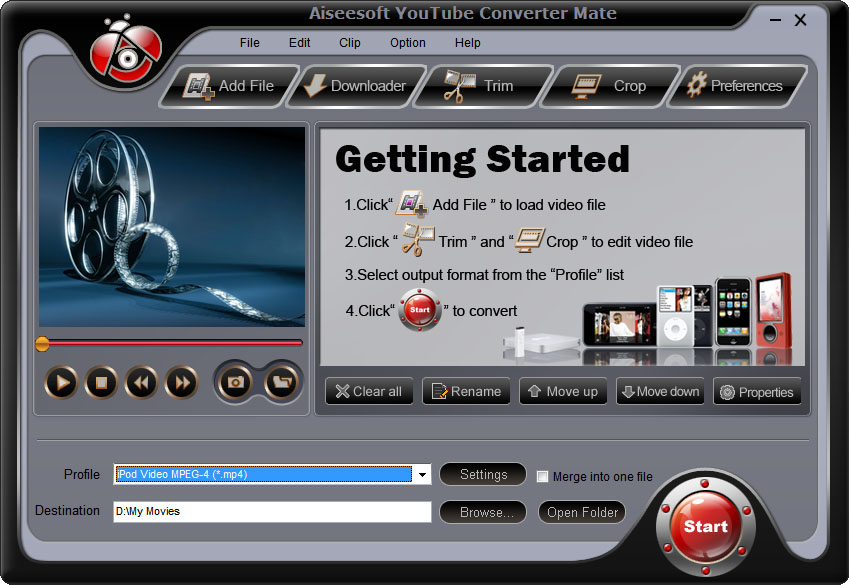Click the Destination path input field
Viewport: 850px width, 585px height.
[x=271, y=512]
